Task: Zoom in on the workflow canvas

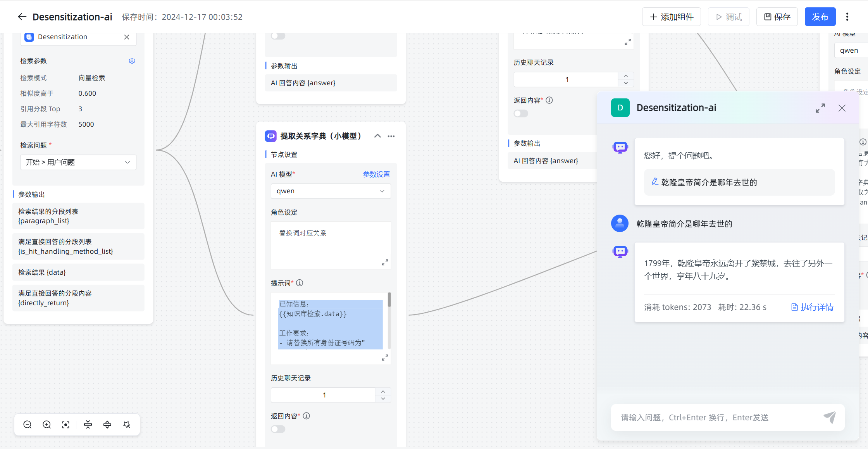Action: pos(46,424)
